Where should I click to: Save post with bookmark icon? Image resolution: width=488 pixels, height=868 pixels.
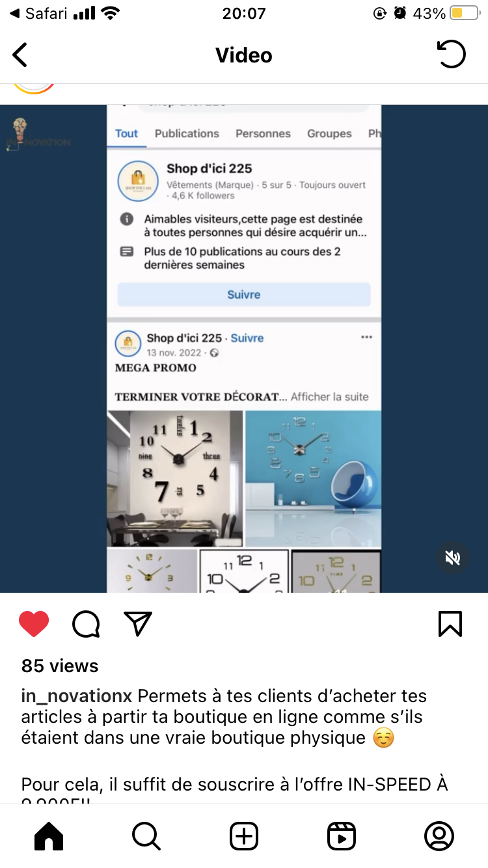tap(450, 623)
